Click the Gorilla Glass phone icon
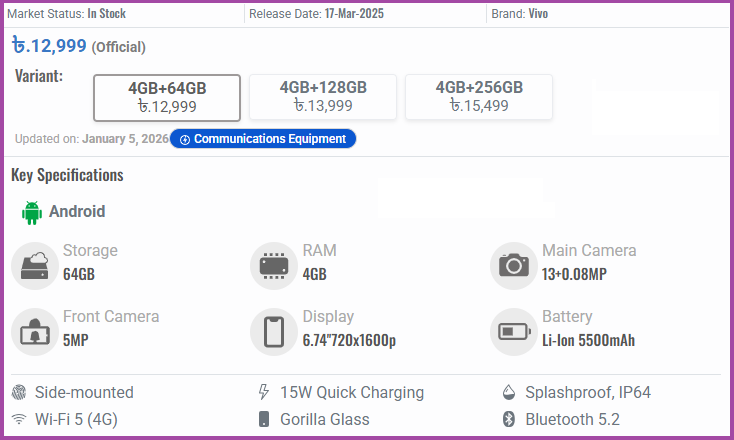Screen dimensions: 734x440 264,419
